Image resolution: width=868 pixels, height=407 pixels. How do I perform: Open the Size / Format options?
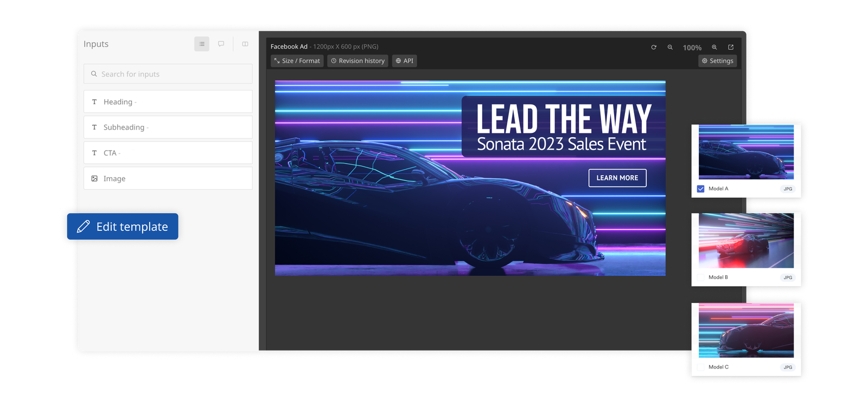[297, 61]
